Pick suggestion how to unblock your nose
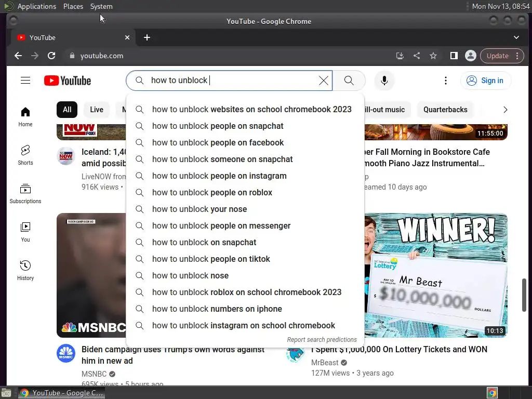 point(245,209)
